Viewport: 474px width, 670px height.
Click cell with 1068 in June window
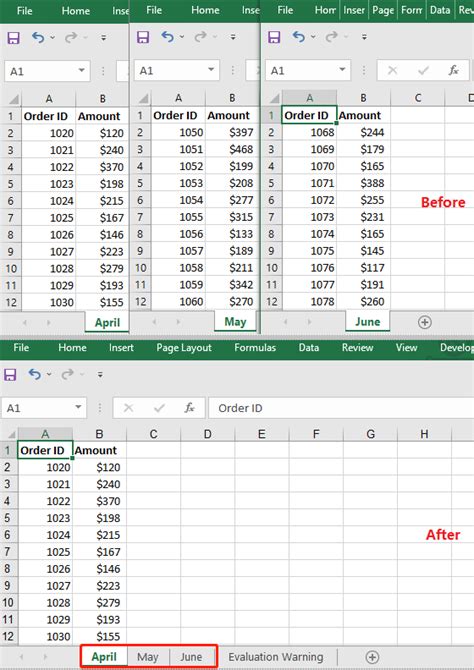coord(309,132)
